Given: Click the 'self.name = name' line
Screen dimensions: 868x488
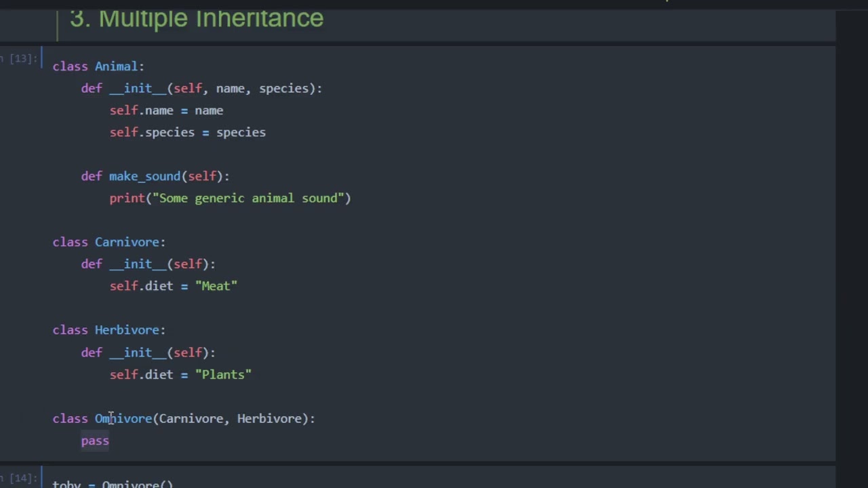Looking at the screenshot, I should tap(166, 110).
